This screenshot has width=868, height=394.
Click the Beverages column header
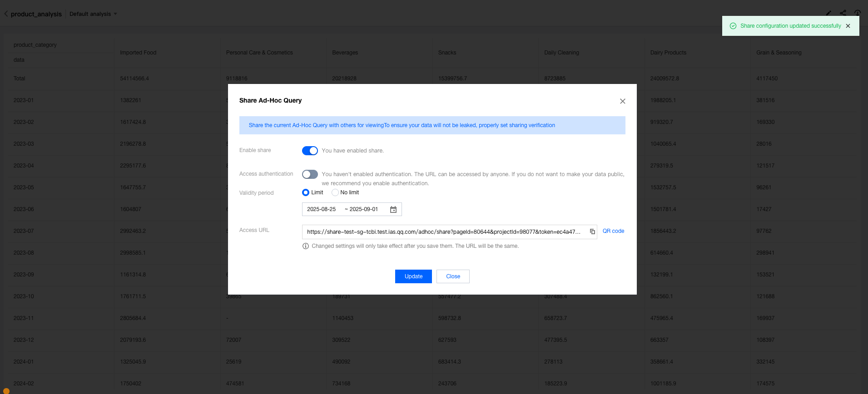pyautogui.click(x=345, y=53)
